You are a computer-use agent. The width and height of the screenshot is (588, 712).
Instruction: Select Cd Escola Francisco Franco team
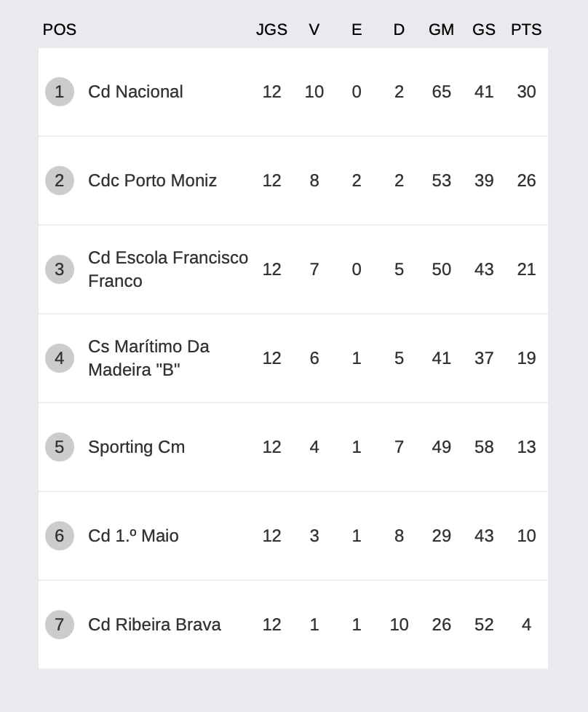click(168, 269)
